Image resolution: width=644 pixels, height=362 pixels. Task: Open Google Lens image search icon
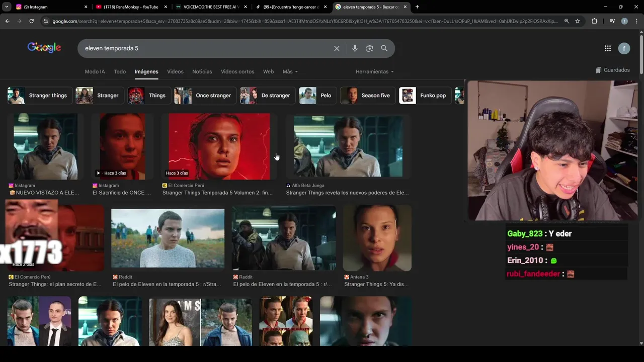(x=370, y=48)
